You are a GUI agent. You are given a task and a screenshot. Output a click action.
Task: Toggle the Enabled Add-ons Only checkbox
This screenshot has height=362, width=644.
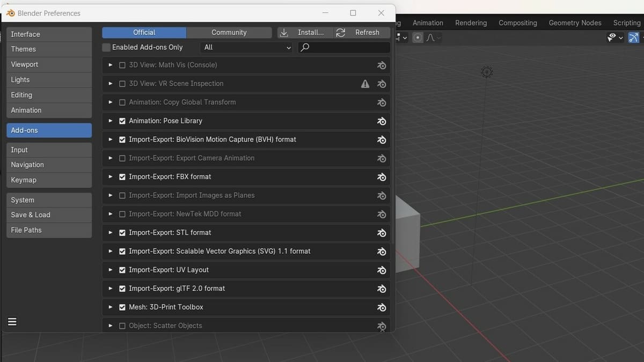(106, 47)
